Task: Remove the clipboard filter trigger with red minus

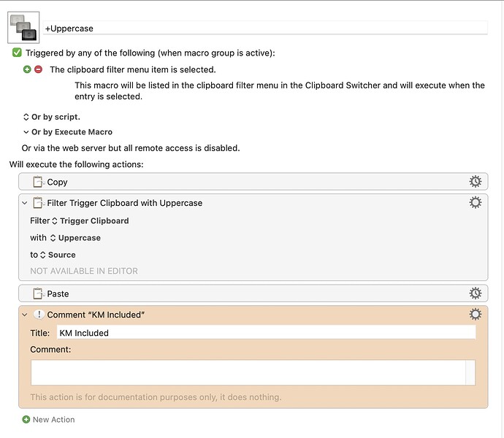Action: click(38, 69)
